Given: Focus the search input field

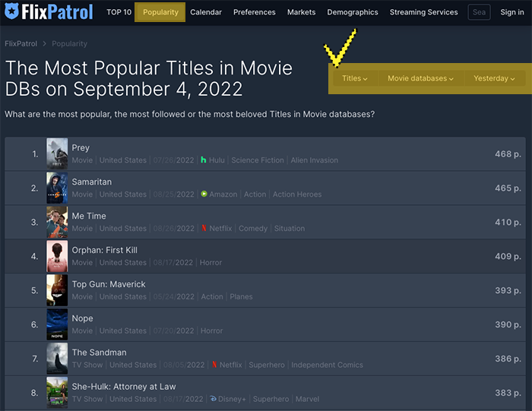Looking at the screenshot, I should 479,12.
